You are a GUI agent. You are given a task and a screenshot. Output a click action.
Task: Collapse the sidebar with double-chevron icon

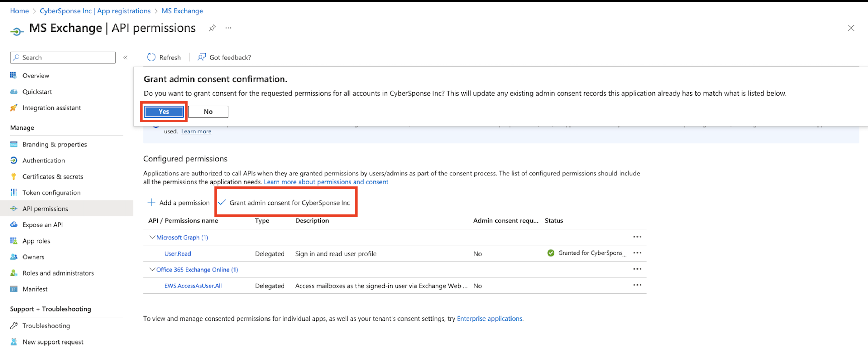click(125, 58)
